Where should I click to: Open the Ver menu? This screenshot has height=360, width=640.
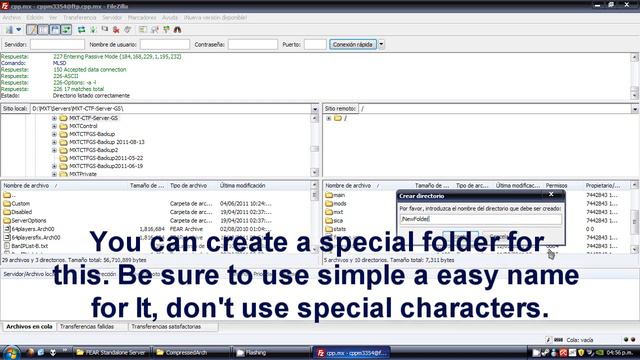(x=53, y=18)
